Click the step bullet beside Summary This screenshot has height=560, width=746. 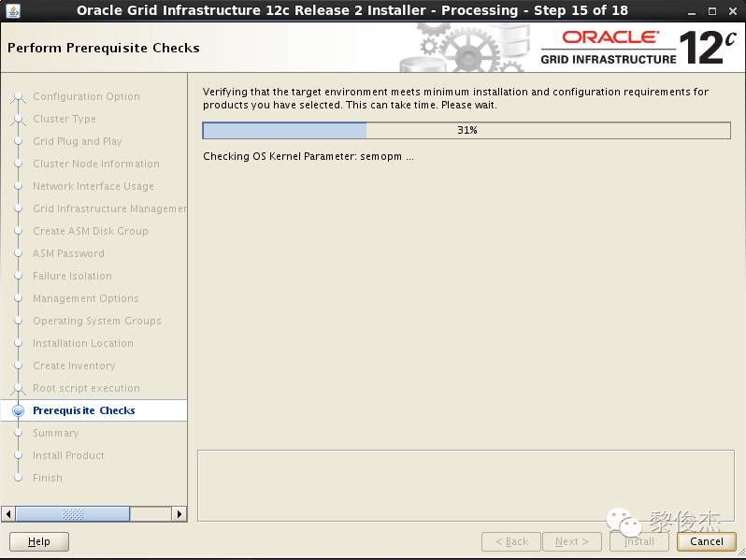click(x=18, y=433)
